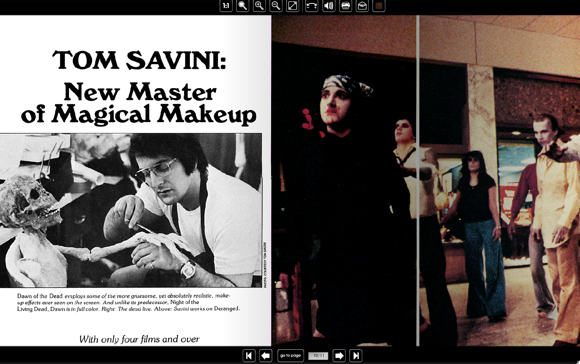
Task: Jump to the first page
Action: pyautogui.click(x=249, y=355)
